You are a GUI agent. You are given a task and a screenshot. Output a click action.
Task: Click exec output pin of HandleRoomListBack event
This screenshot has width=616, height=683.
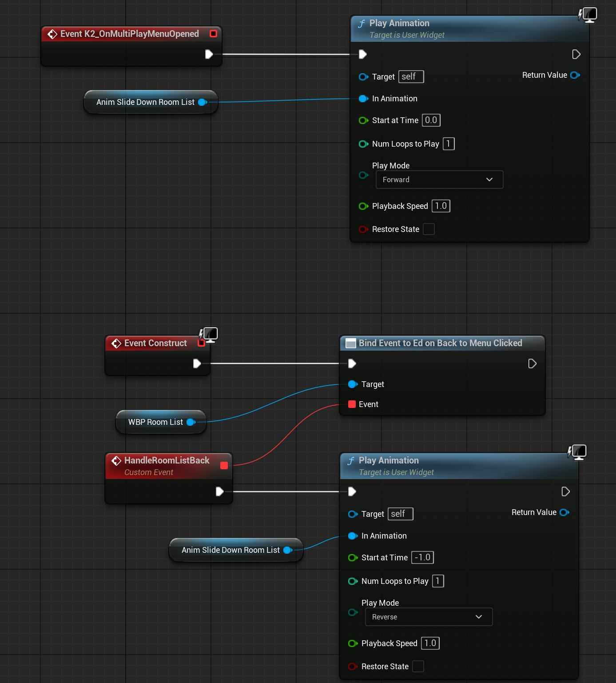(x=219, y=491)
